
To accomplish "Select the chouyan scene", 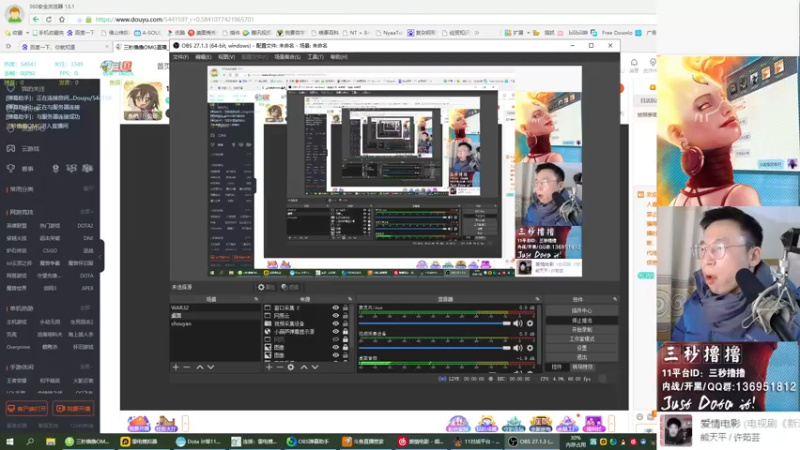I will pos(215,323).
